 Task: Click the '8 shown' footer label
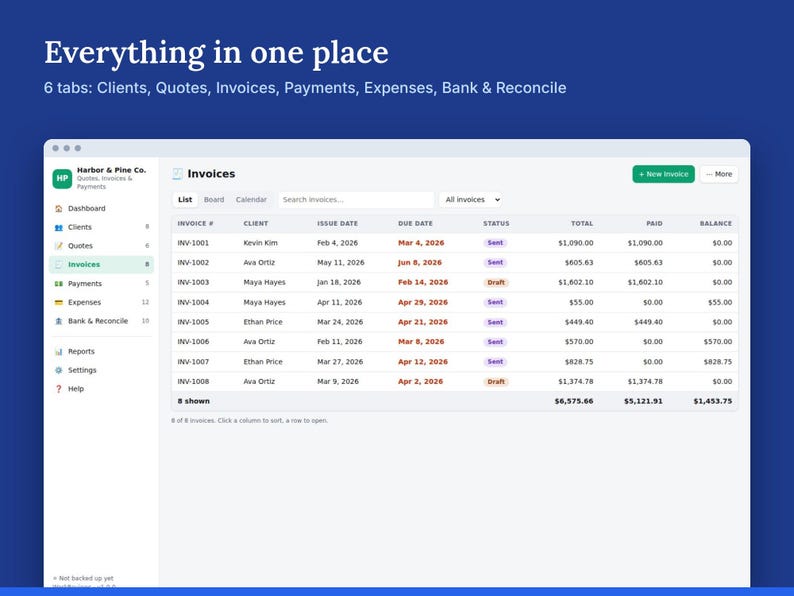(193, 401)
